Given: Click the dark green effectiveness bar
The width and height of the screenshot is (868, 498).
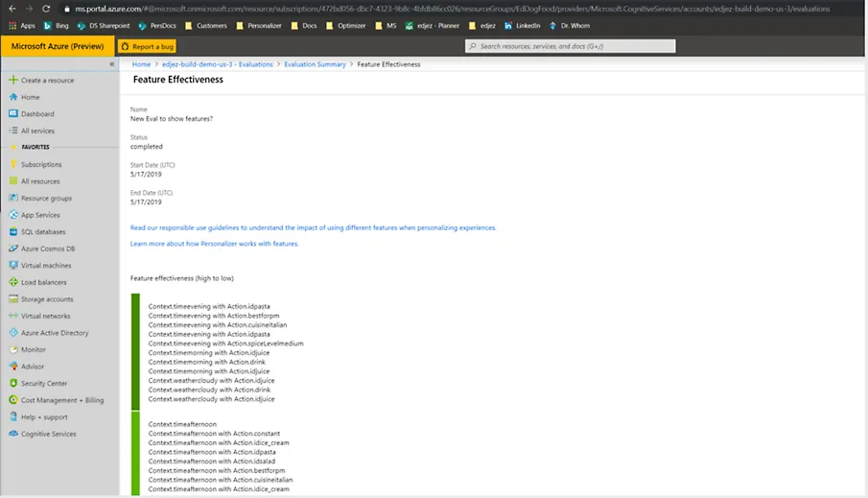Looking at the screenshot, I should [135, 352].
